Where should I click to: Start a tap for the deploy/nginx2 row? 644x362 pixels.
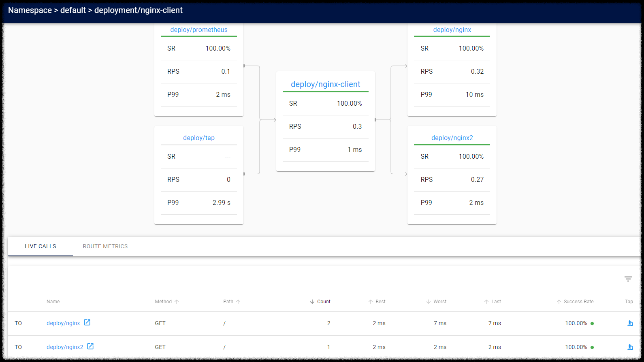click(x=630, y=347)
